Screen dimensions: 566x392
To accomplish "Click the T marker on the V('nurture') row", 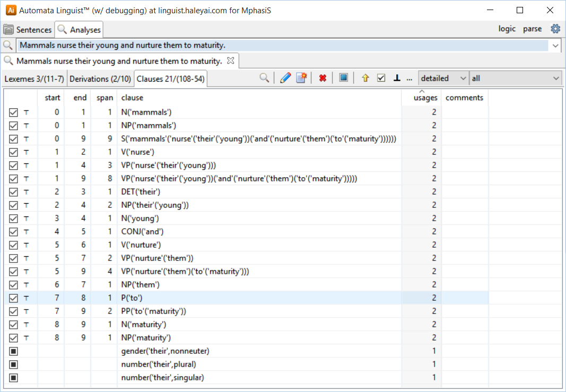I will click(27, 245).
